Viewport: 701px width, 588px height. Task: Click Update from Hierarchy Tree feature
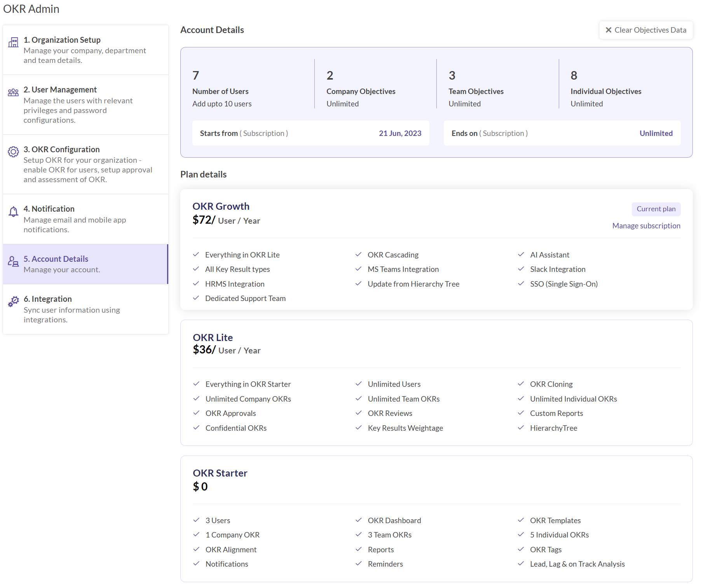coord(413,284)
